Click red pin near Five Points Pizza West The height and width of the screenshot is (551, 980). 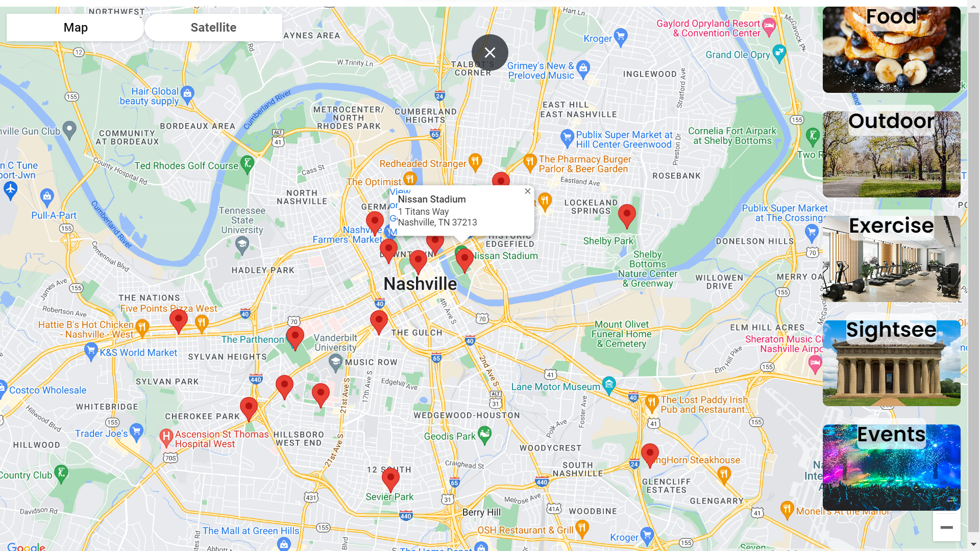(x=179, y=320)
